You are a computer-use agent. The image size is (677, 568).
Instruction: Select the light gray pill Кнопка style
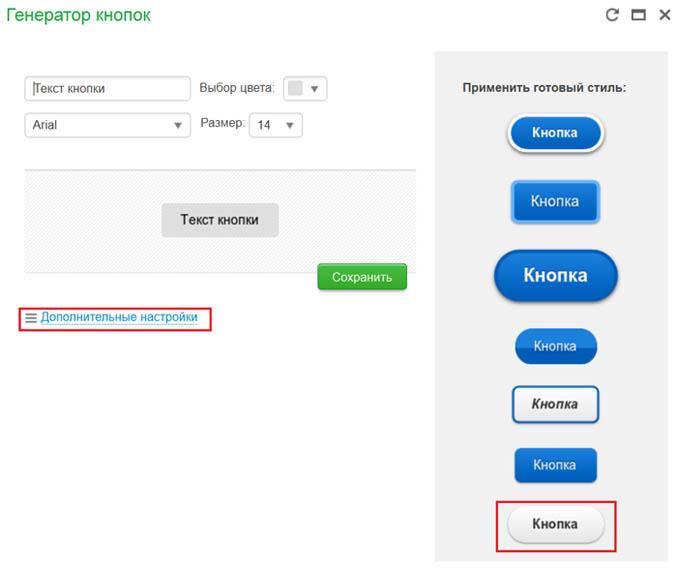tap(555, 524)
